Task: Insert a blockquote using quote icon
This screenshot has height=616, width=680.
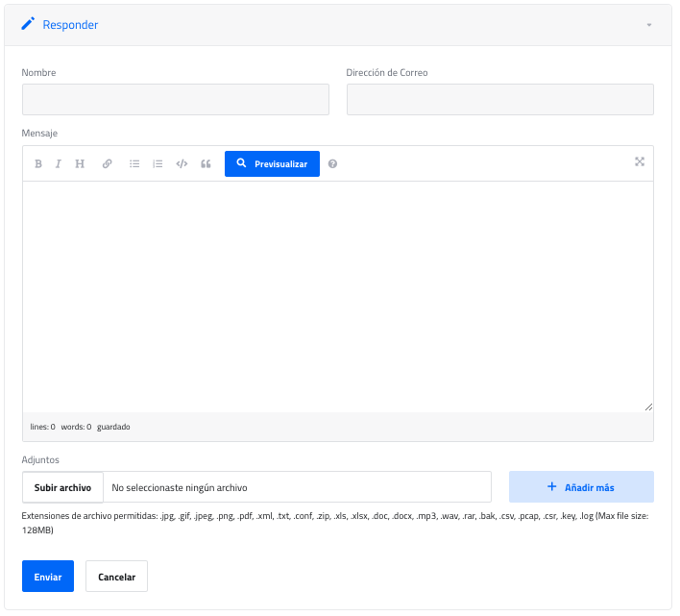Action: pos(206,164)
